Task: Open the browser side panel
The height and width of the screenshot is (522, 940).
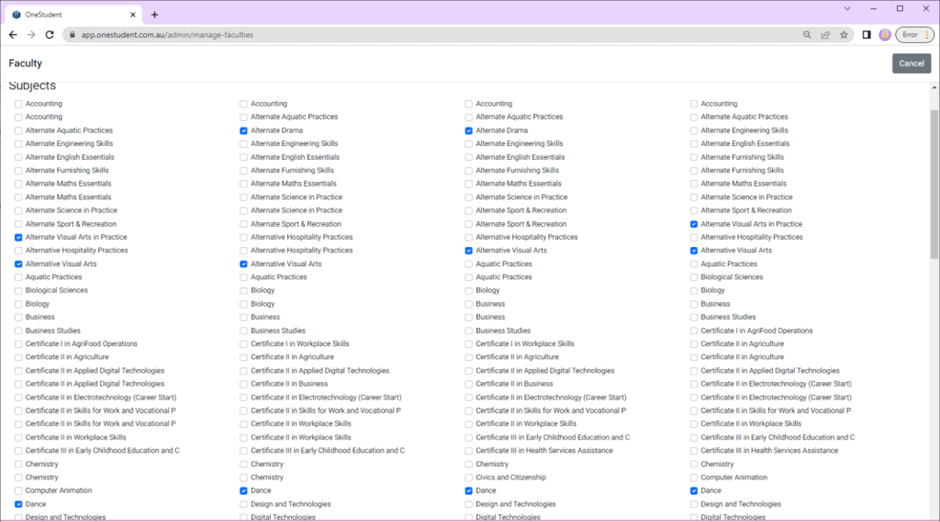Action: click(866, 35)
